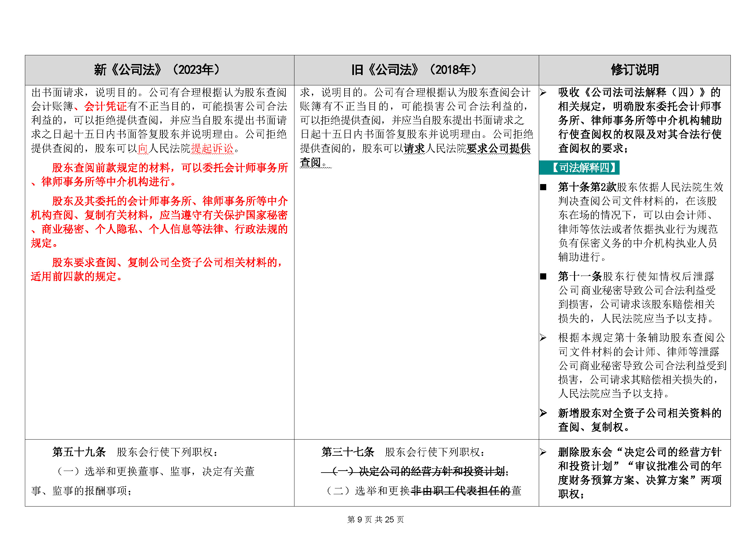The image size is (756, 535).
Task: Click the 第五十九条 article heading
Action: [x=79, y=452]
